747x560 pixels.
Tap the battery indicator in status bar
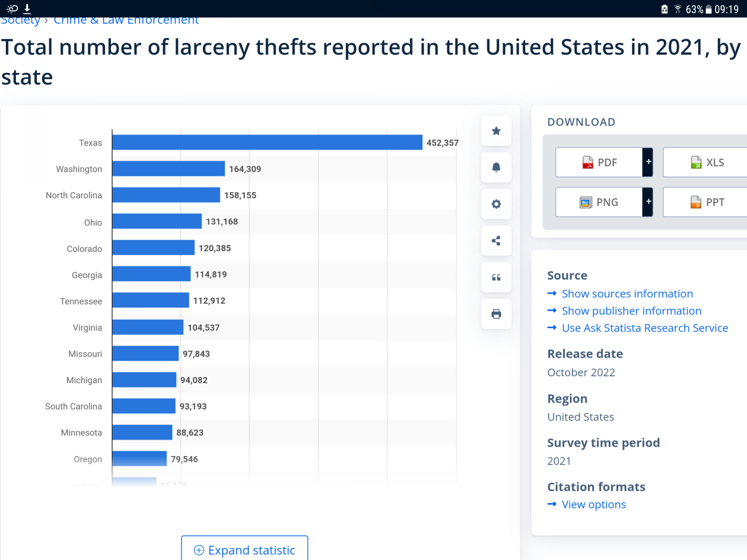pos(709,9)
